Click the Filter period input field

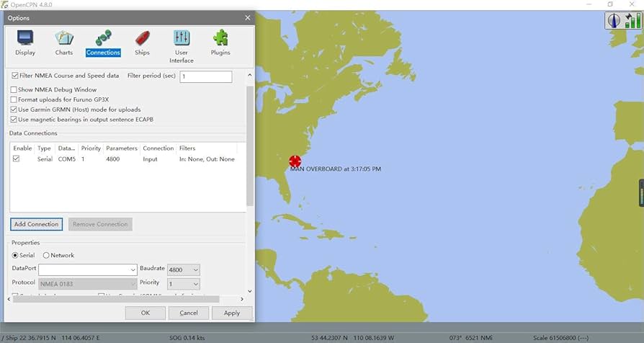coord(206,76)
